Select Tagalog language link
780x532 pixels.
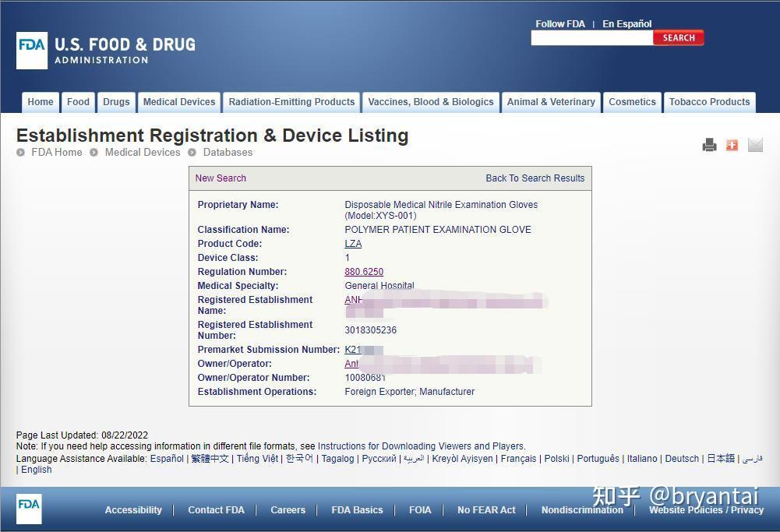tap(337, 459)
